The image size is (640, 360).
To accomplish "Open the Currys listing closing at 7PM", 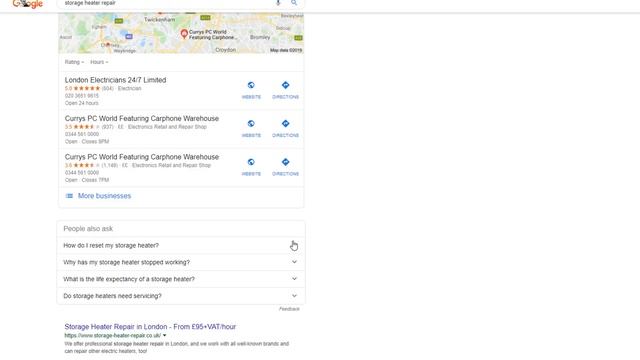I will 142,157.
